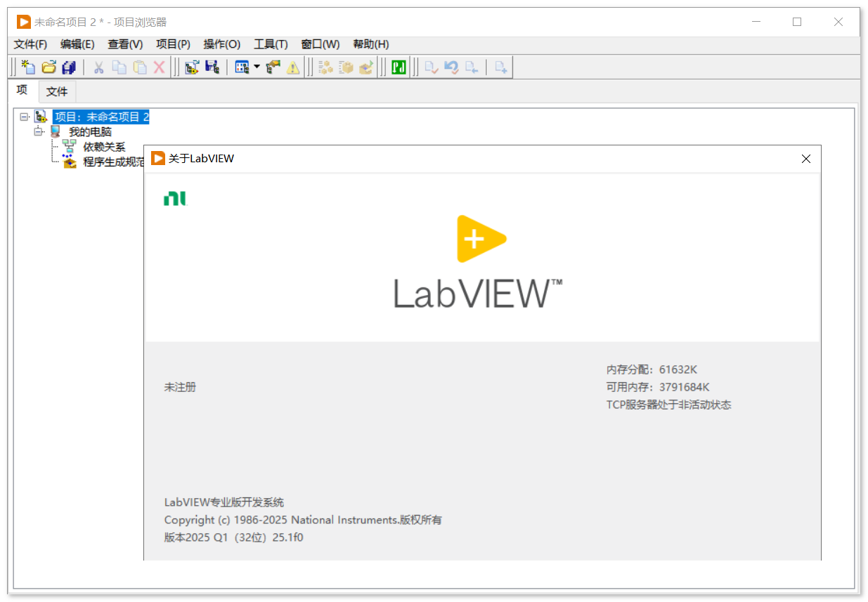Select 依赖关系 in the project tree
The height and width of the screenshot is (602, 868).
click(104, 147)
